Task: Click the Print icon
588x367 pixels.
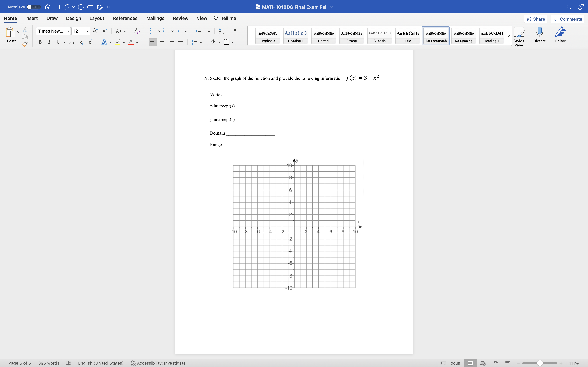Action: (x=90, y=7)
